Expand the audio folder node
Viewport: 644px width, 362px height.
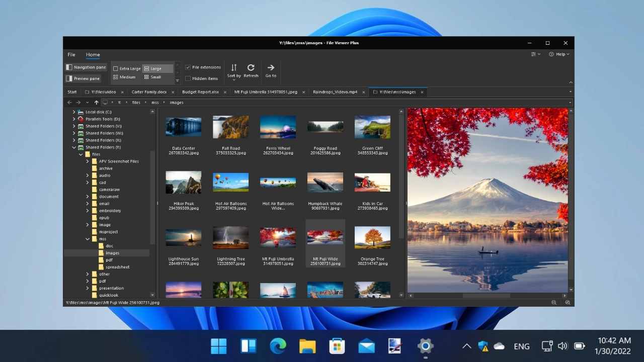88,175
